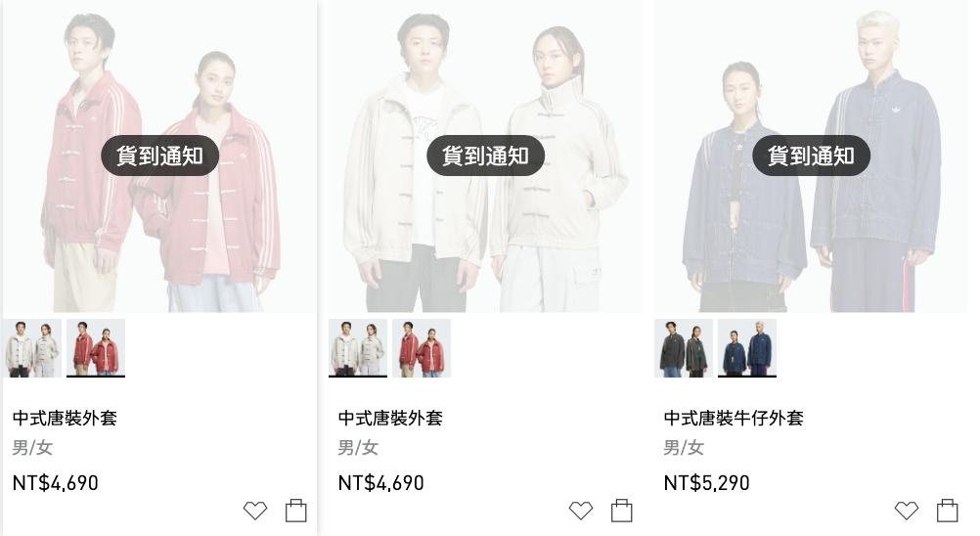Screen dimensions: 980x536
Task: Select beige color thumbnail under red jacket
Action: click(32, 348)
